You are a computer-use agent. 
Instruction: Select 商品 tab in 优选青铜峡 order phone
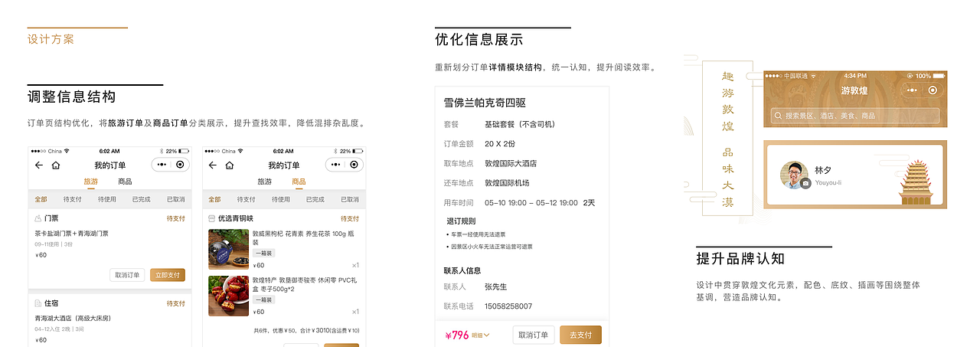point(299,182)
